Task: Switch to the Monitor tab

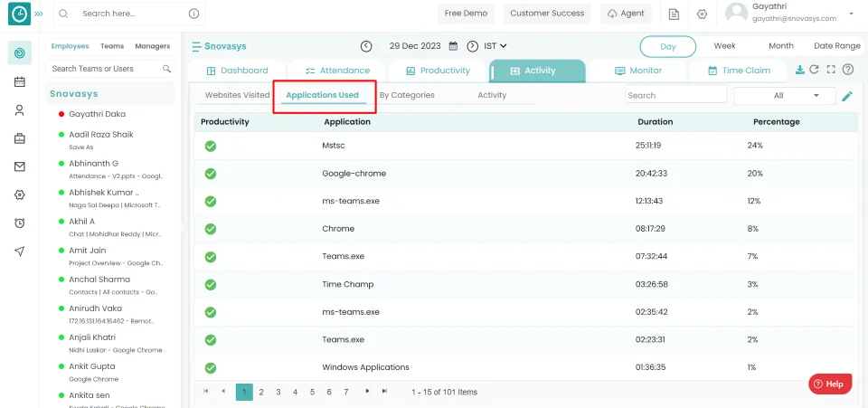Action: (x=637, y=71)
